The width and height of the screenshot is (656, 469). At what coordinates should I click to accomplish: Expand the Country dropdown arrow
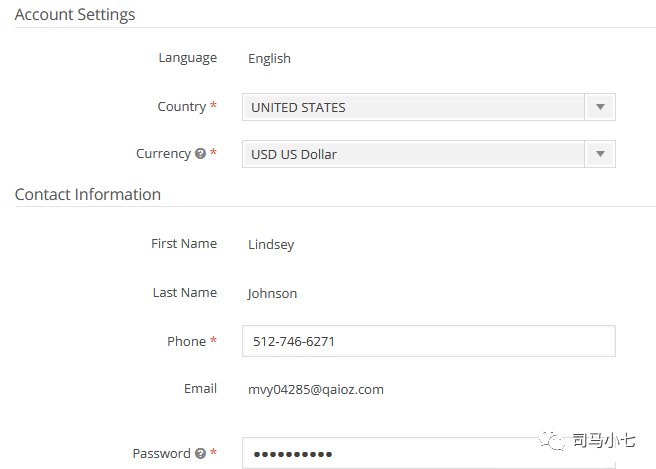point(600,107)
